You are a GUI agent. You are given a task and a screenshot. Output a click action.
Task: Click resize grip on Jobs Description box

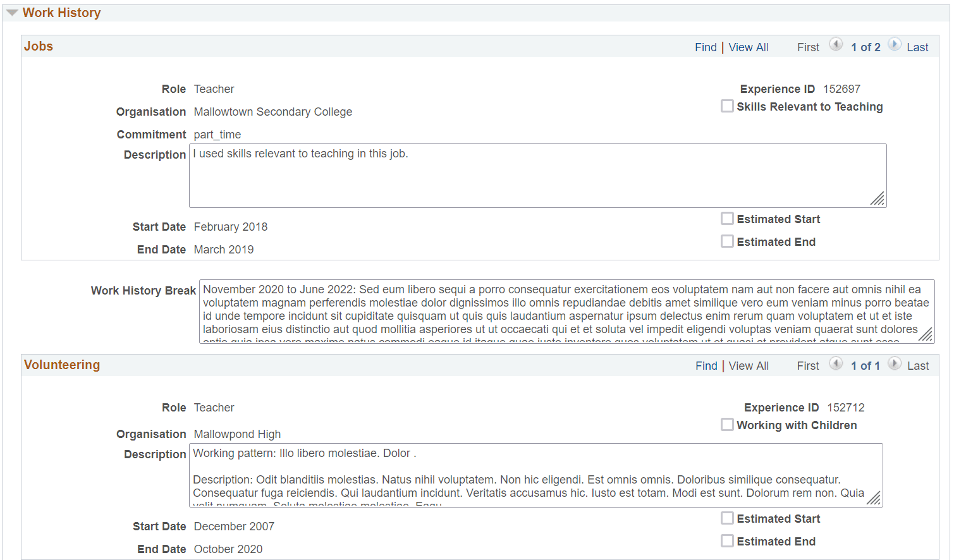(878, 199)
